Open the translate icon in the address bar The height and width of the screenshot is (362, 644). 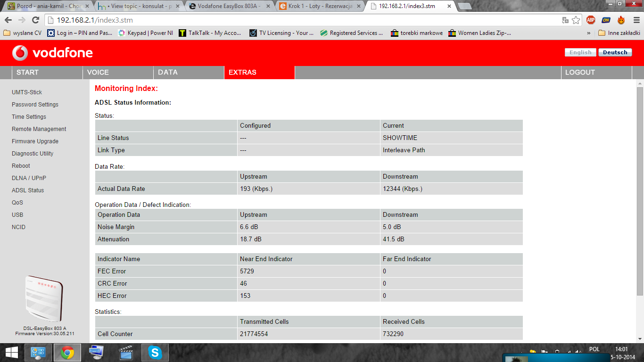pos(564,21)
